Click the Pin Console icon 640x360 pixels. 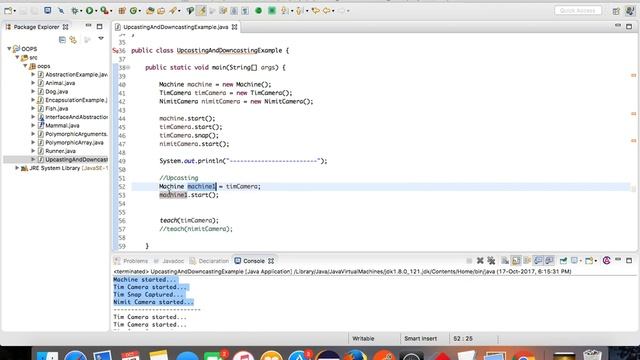pyautogui.click(x=563, y=260)
